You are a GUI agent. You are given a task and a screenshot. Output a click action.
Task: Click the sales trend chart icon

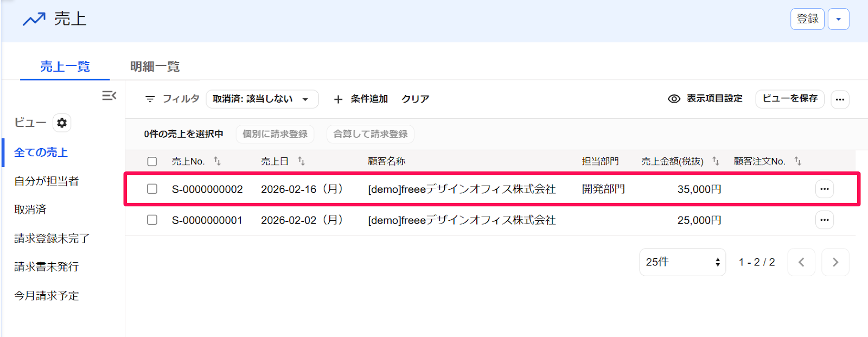34,20
